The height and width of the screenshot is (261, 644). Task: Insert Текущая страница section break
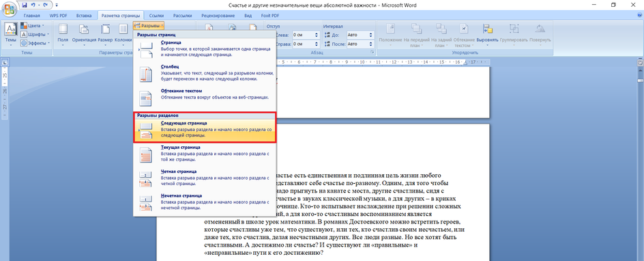pyautogui.click(x=205, y=154)
